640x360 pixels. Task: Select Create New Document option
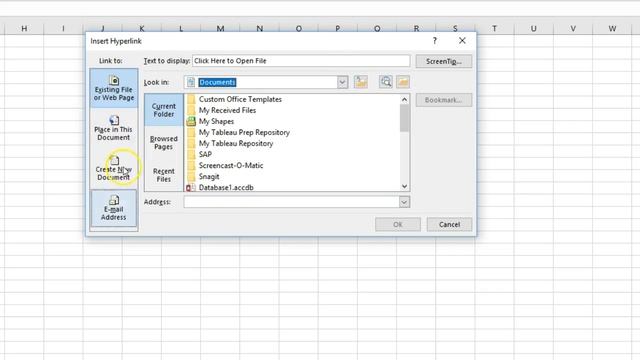(114, 168)
